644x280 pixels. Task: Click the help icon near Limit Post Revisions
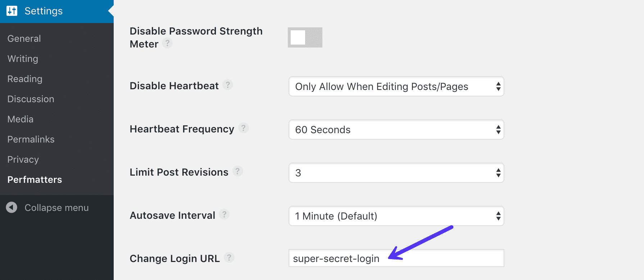[238, 171]
